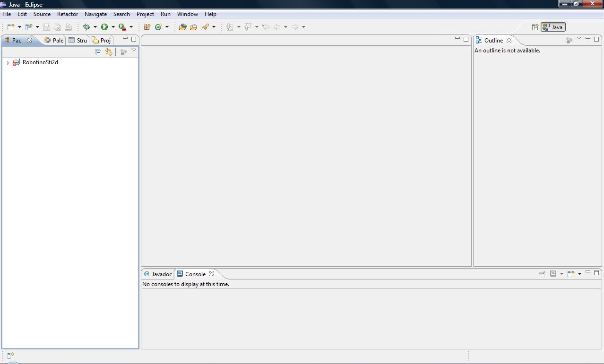
Task: Maximize the editor area
Action: click(x=466, y=39)
